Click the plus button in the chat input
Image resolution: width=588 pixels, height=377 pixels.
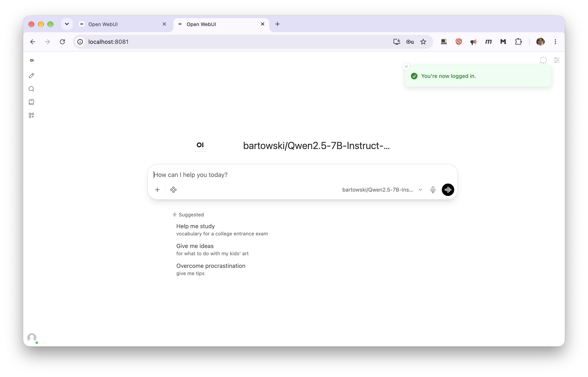158,190
